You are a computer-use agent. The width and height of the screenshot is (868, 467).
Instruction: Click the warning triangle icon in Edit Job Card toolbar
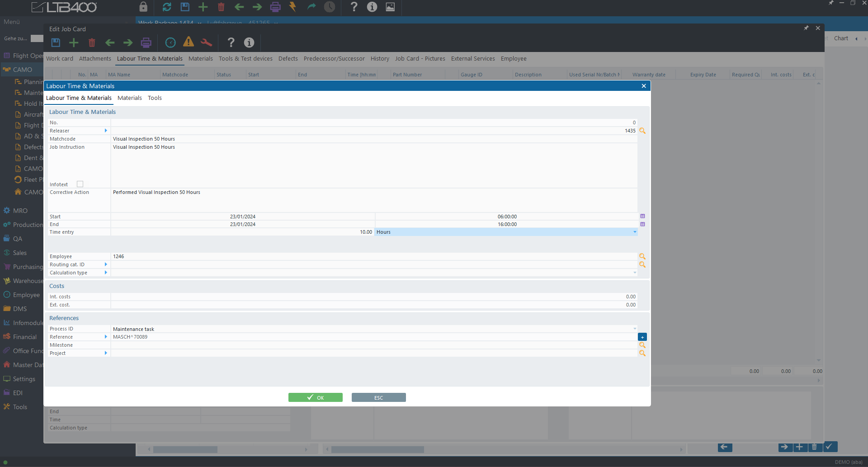[x=189, y=42]
